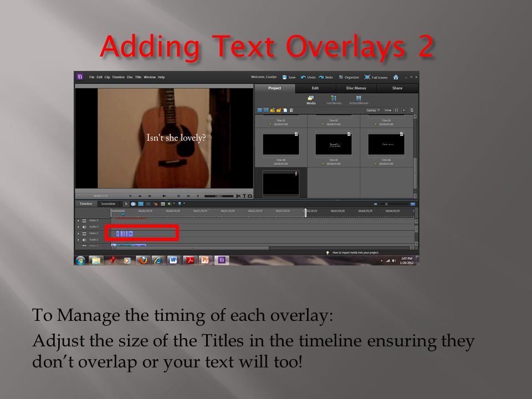Image resolution: width=532 pixels, height=399 pixels.
Task: Click the Undo button
Action: click(x=308, y=78)
